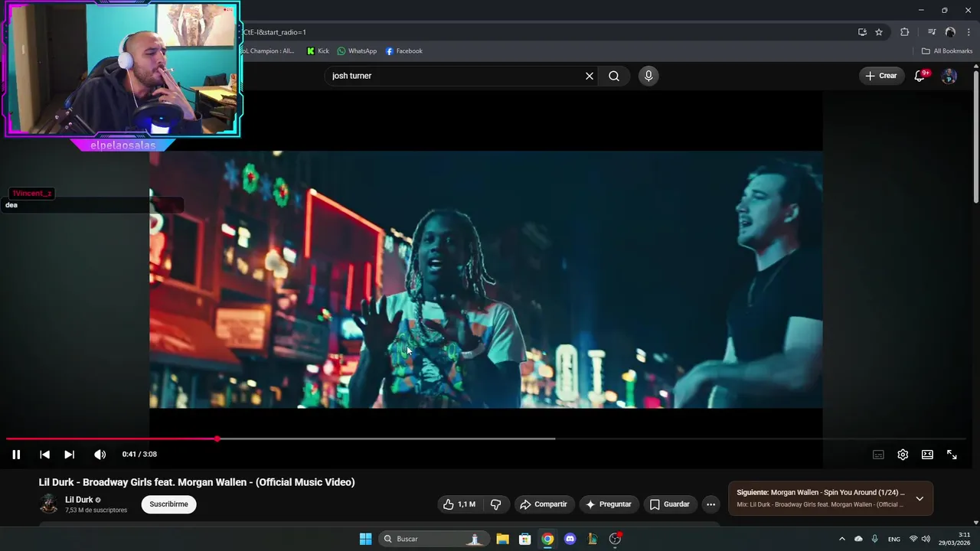The image size is (980, 551).
Task: Open the Crear create menu
Action: coord(881,76)
